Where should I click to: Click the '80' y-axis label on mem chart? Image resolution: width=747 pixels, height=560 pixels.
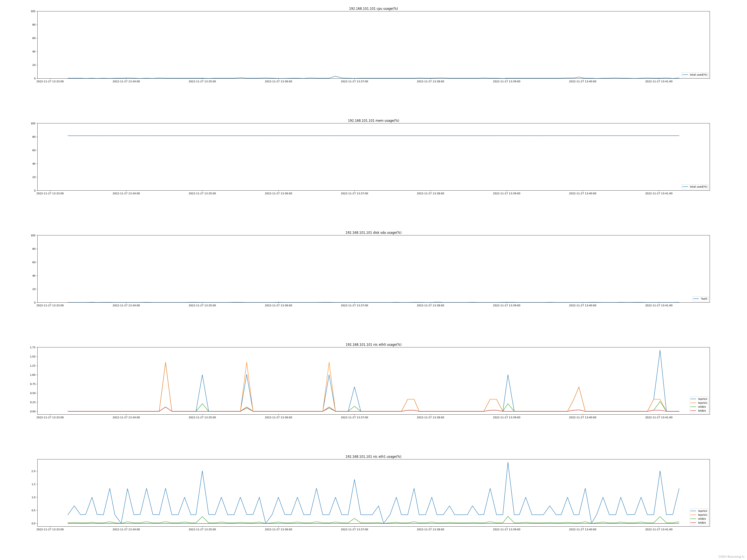point(34,137)
